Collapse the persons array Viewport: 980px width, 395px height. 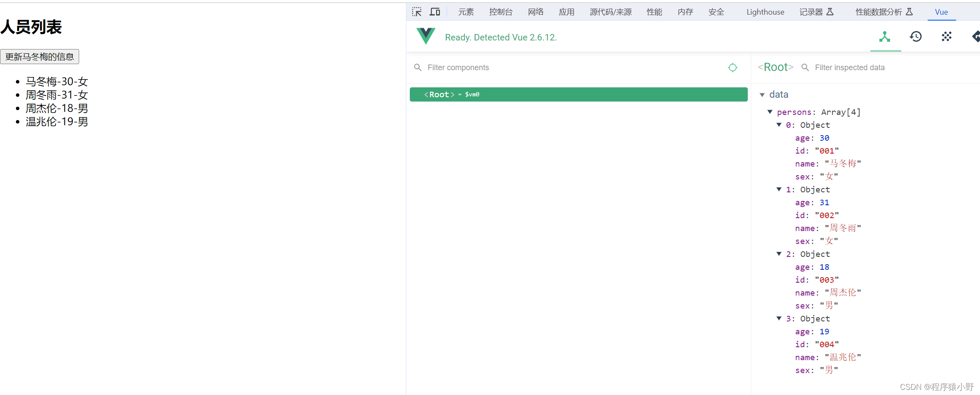click(x=770, y=112)
